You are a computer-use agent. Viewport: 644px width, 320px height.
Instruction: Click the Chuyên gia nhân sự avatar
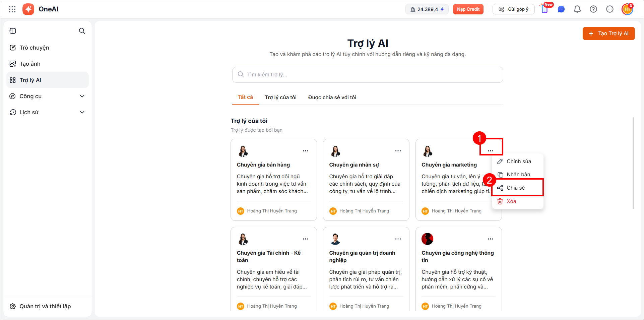pyautogui.click(x=335, y=151)
